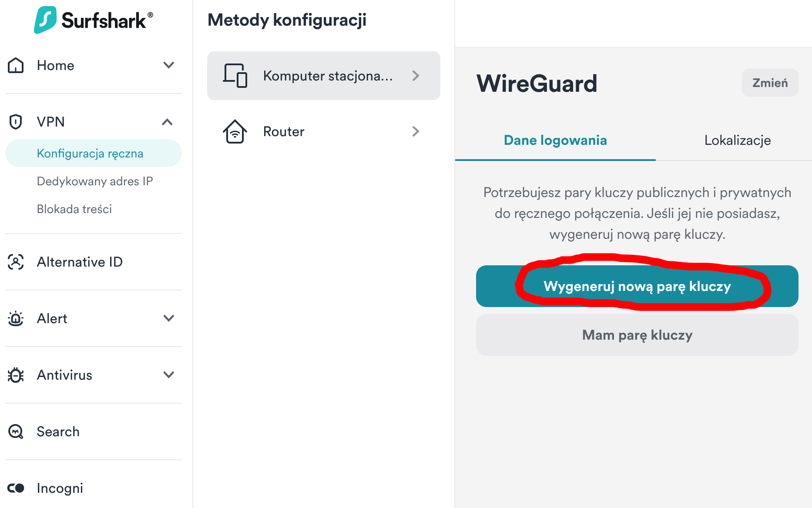The width and height of the screenshot is (812, 508).
Task: Click the Router house wifi icon
Action: coord(235,131)
